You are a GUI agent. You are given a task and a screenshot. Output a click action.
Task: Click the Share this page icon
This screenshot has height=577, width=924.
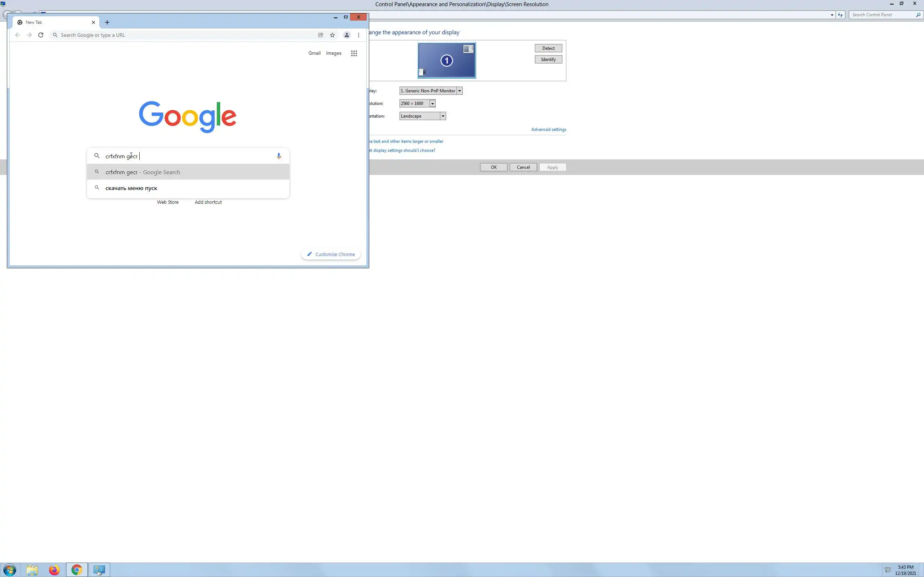(321, 35)
